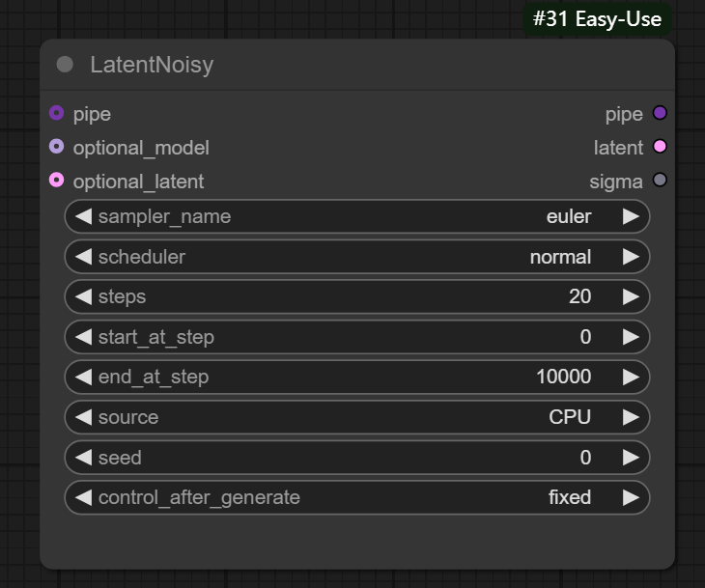Image resolution: width=705 pixels, height=588 pixels.
Task: Collapse the LatentNoisy node using its title dot
Action: pos(66,65)
